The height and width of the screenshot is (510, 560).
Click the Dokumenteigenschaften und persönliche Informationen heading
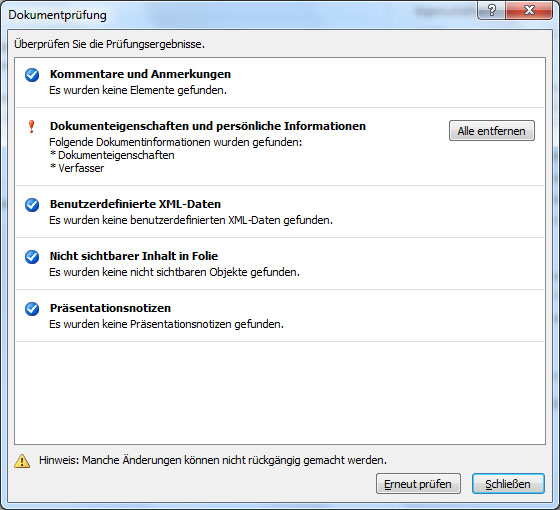208,126
